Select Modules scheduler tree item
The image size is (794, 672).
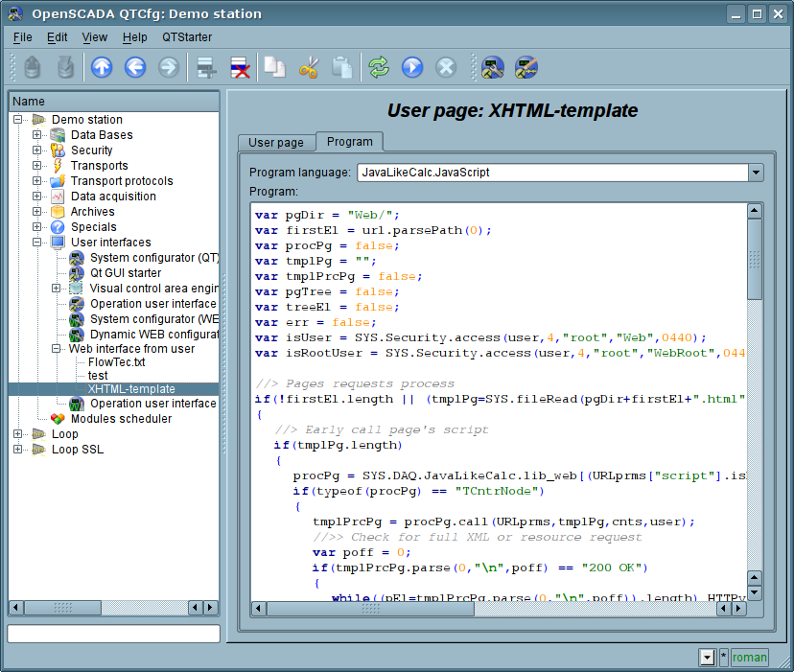121,419
